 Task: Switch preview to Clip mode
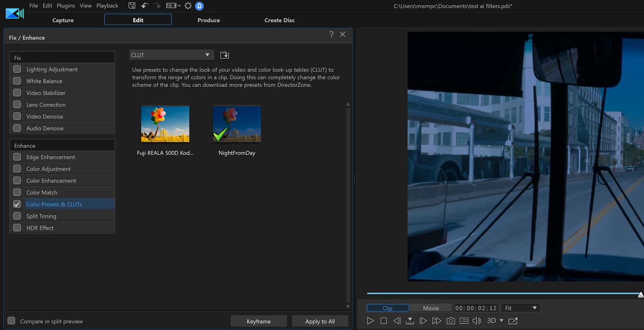(388, 308)
